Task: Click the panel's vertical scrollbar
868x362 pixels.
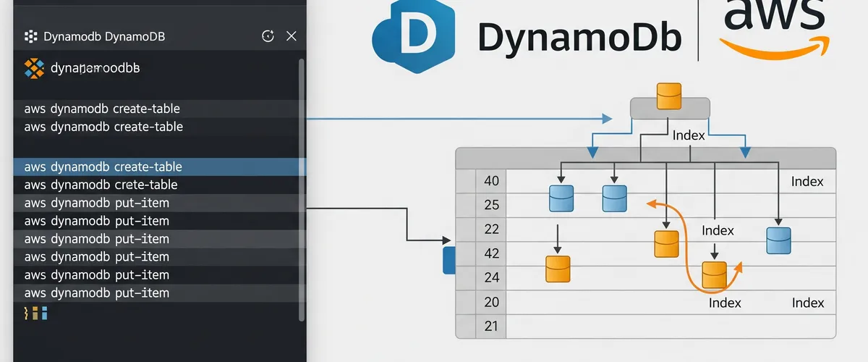Action: click(302, 188)
